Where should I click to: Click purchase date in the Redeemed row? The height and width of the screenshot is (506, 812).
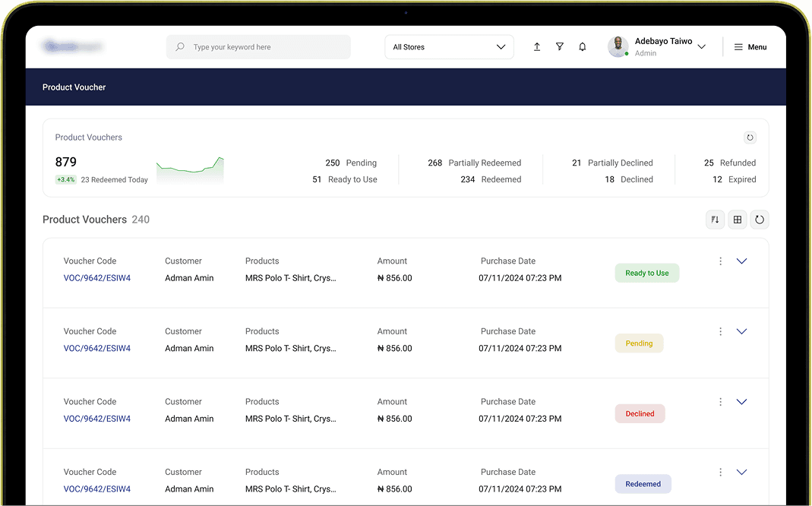[x=520, y=489]
